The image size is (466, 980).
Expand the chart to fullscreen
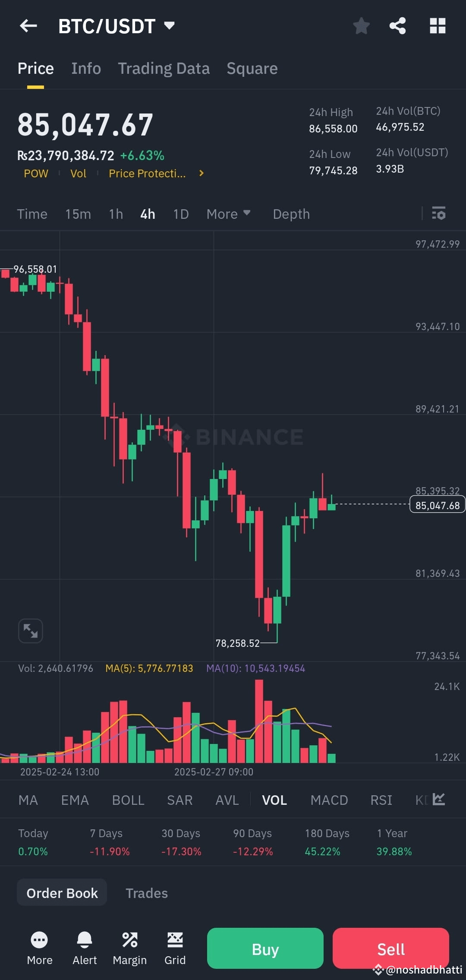pyautogui.click(x=30, y=631)
